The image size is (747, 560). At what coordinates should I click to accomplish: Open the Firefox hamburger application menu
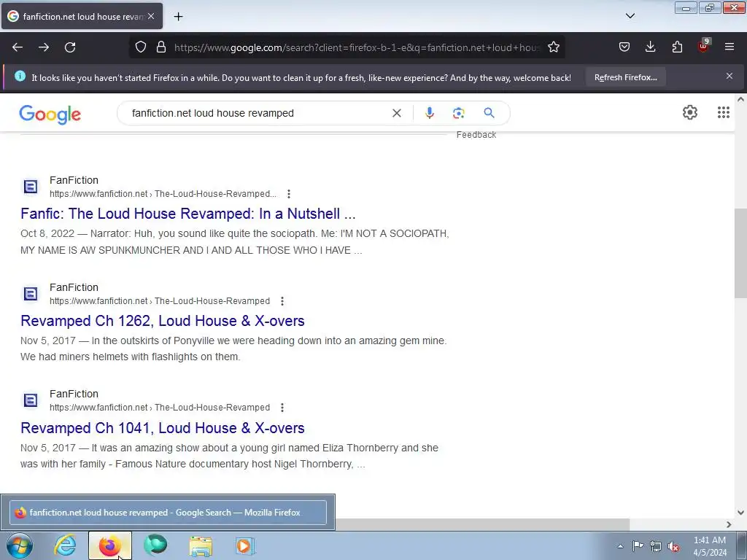729,47
